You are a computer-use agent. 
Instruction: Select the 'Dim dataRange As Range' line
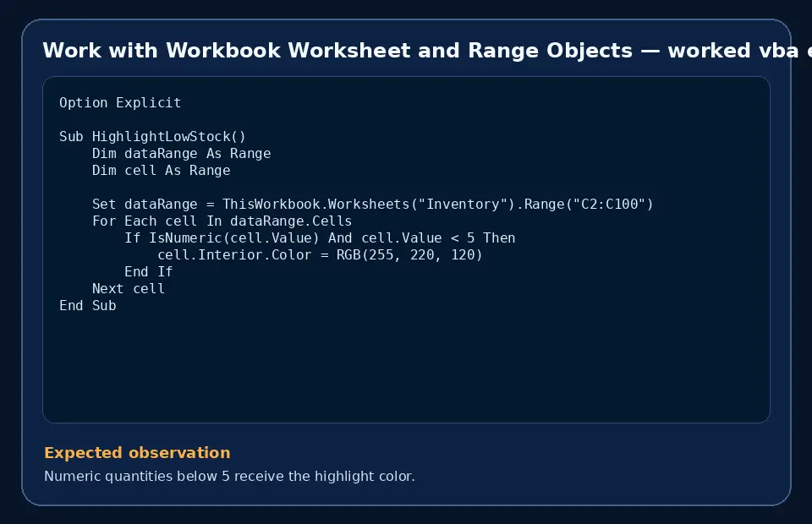pyautogui.click(x=181, y=154)
